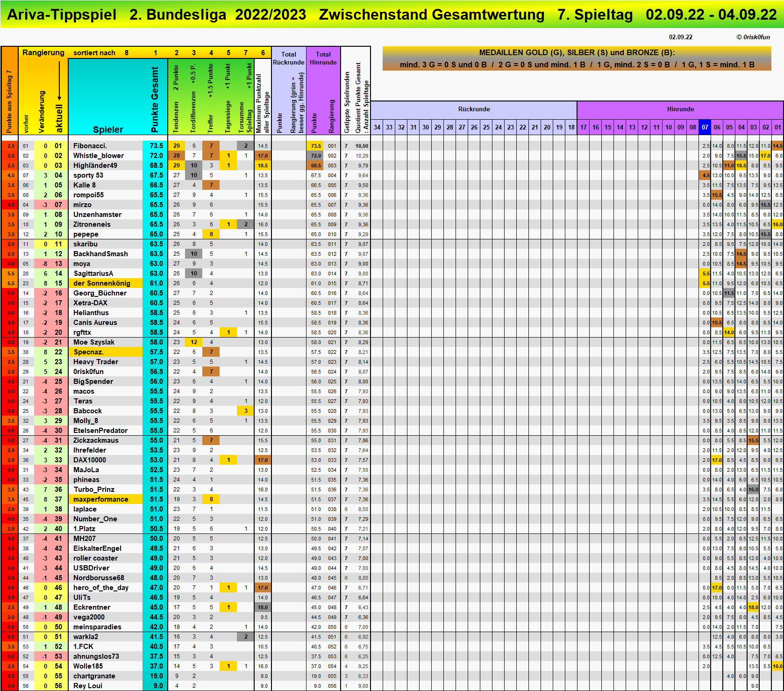Select the Total Hinrunde header cell

(x=323, y=58)
